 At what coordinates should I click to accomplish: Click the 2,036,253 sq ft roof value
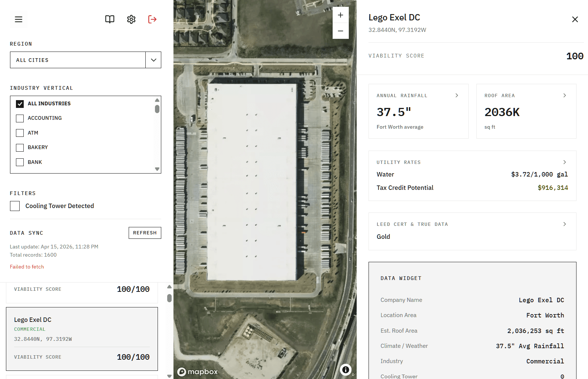point(536,331)
